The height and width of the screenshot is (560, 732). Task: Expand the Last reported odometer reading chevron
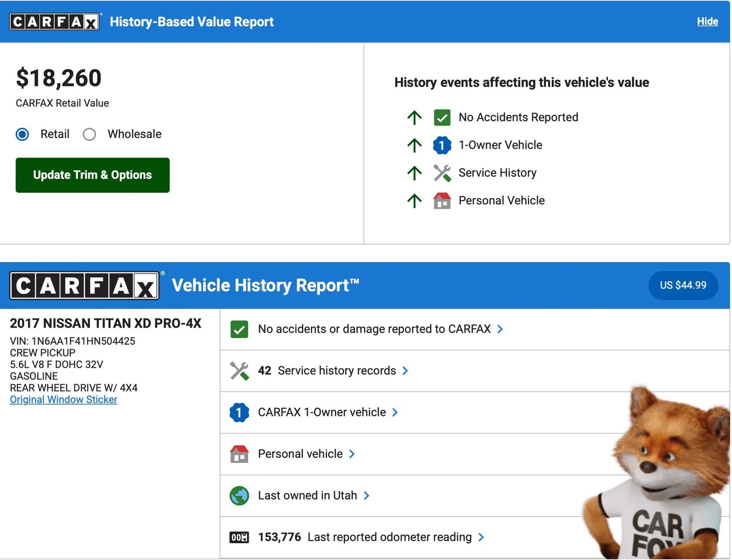[481, 538]
